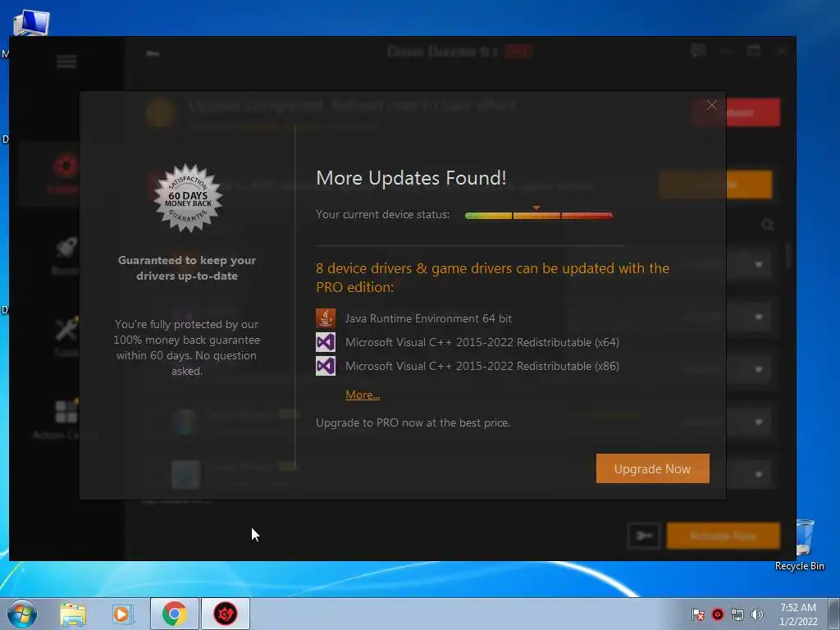Click the search magnifier in driver list

tap(767, 225)
